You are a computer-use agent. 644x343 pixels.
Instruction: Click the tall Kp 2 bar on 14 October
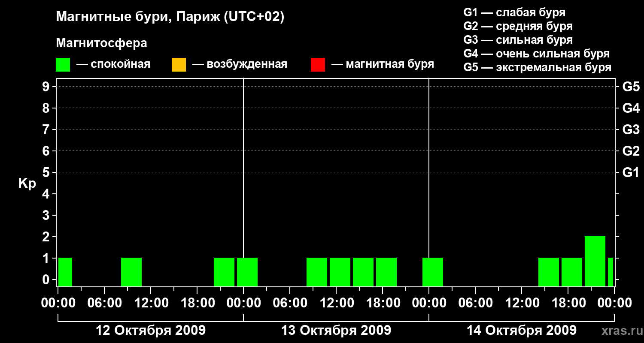pyautogui.click(x=595, y=261)
